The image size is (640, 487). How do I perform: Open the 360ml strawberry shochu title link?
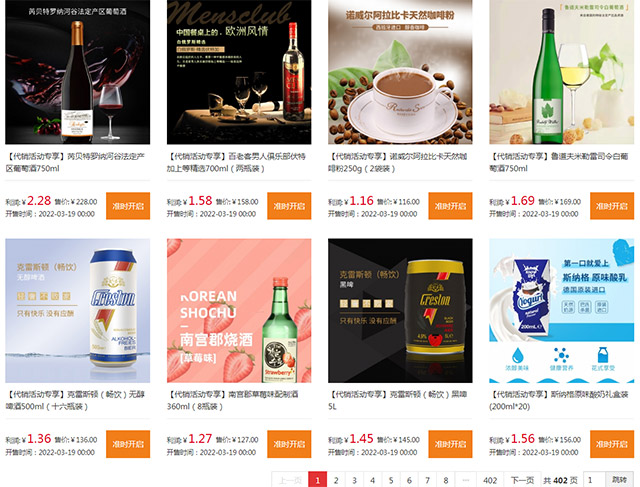click(233, 400)
